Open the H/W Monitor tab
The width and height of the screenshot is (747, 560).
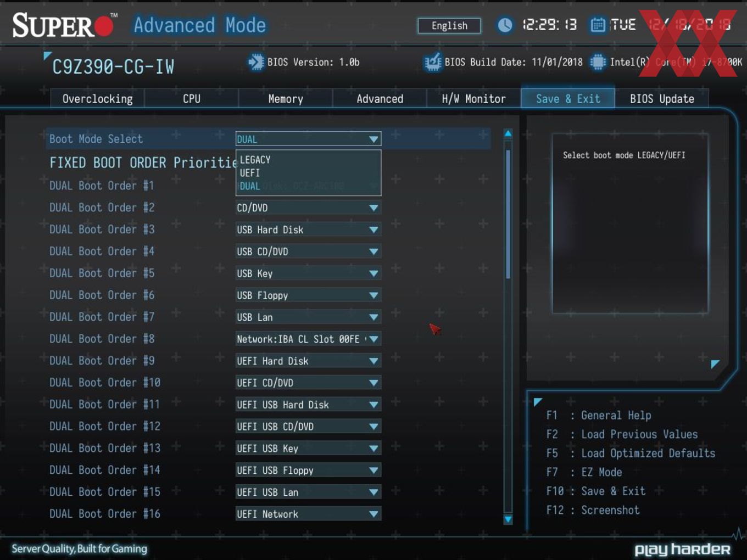473,99
